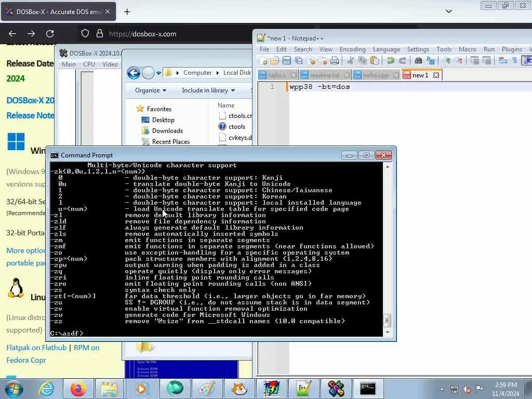Click the Close All icon in Notepad++ toolbar

coord(323,61)
